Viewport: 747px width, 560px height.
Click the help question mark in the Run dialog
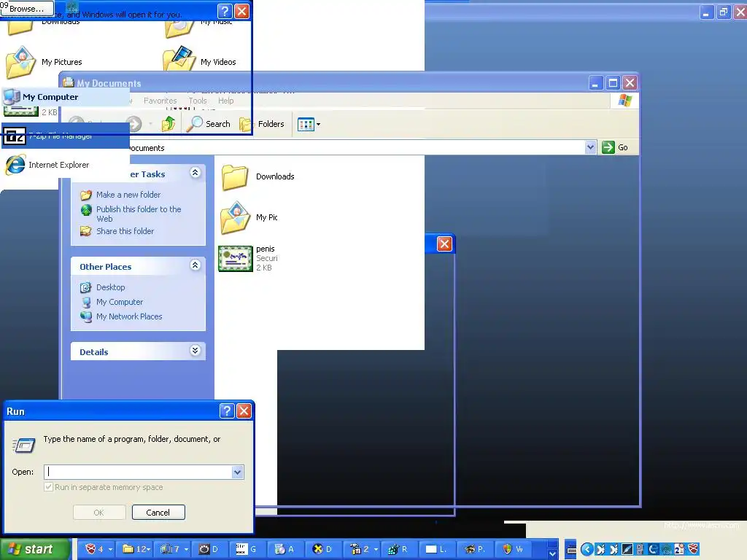[x=227, y=411]
